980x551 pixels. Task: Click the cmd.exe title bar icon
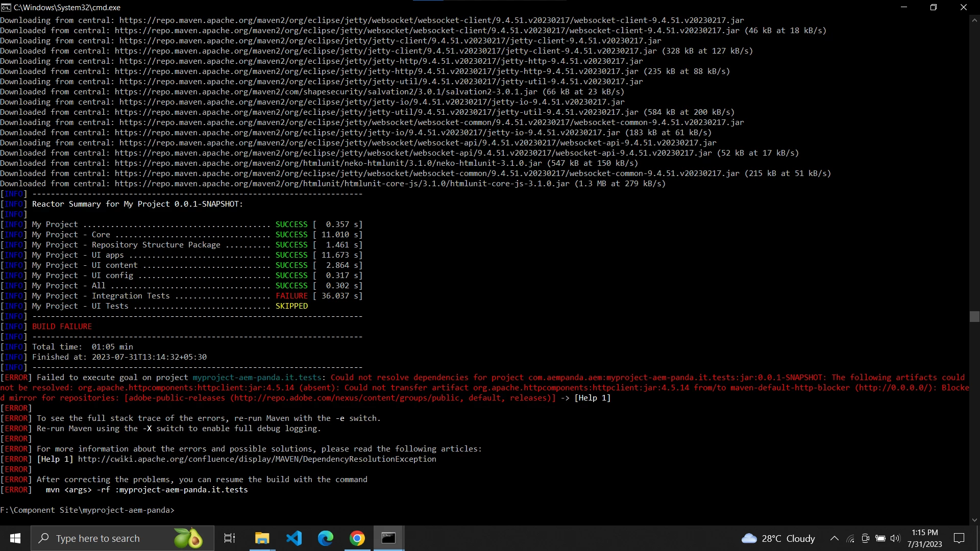point(6,7)
